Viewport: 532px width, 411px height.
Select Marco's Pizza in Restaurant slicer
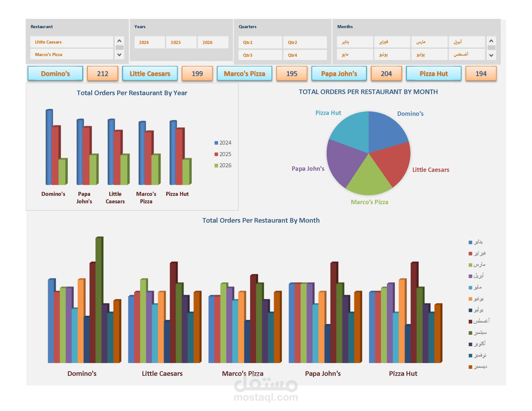point(72,55)
